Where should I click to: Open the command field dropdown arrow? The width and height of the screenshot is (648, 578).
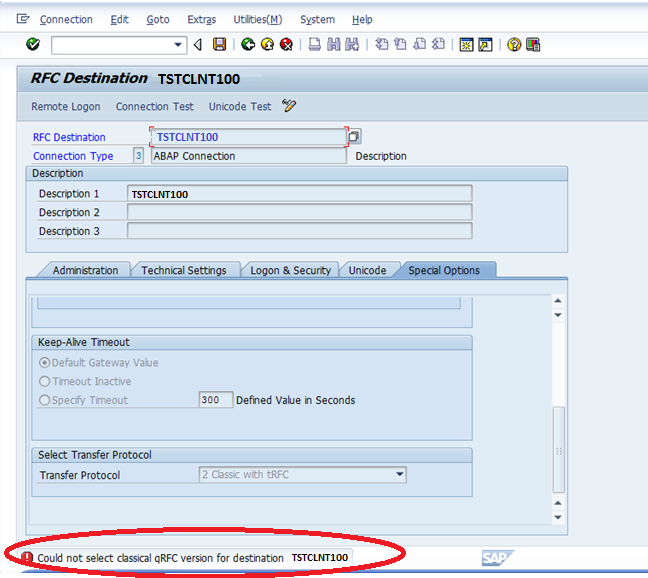coord(178,45)
